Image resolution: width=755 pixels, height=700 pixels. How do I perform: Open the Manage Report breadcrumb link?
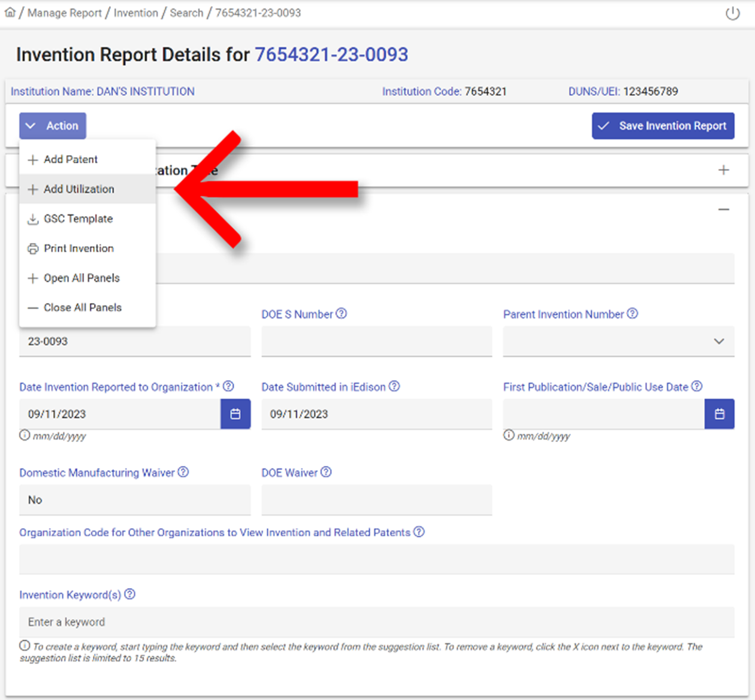pos(65,13)
